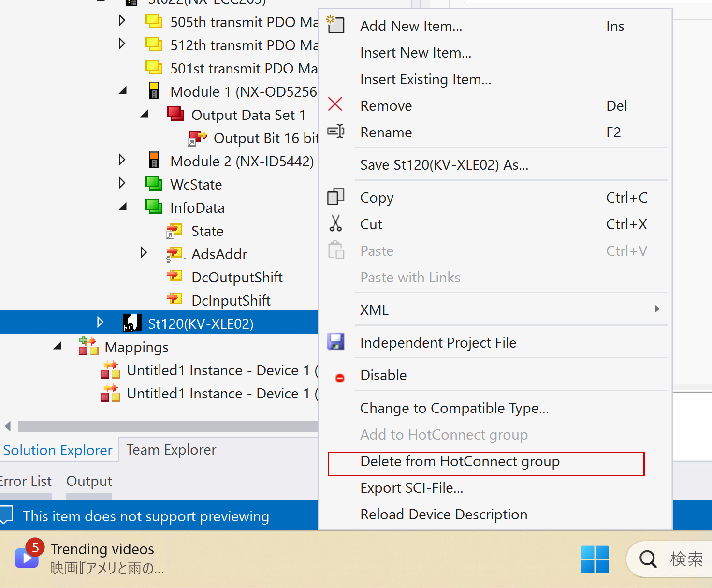The image size is (712, 588).
Task: Click the Rename icon in context menu
Action: [335, 132]
